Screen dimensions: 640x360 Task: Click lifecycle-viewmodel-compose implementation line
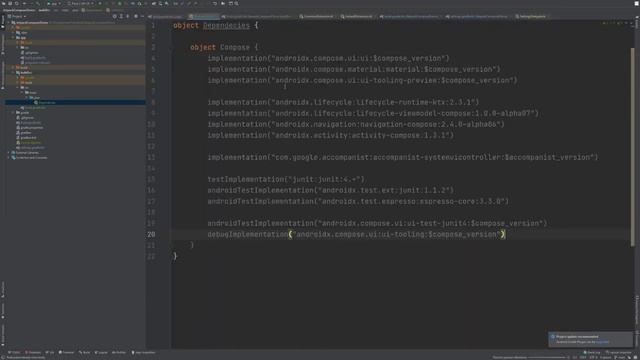pyautogui.click(x=373, y=113)
